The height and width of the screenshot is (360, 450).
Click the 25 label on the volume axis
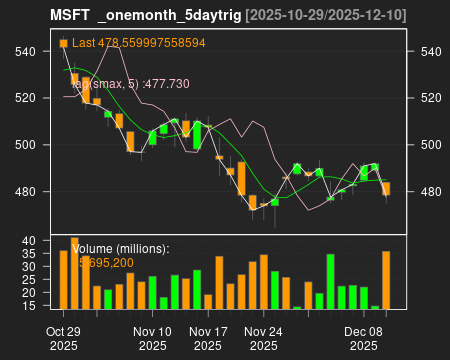pos(28,280)
